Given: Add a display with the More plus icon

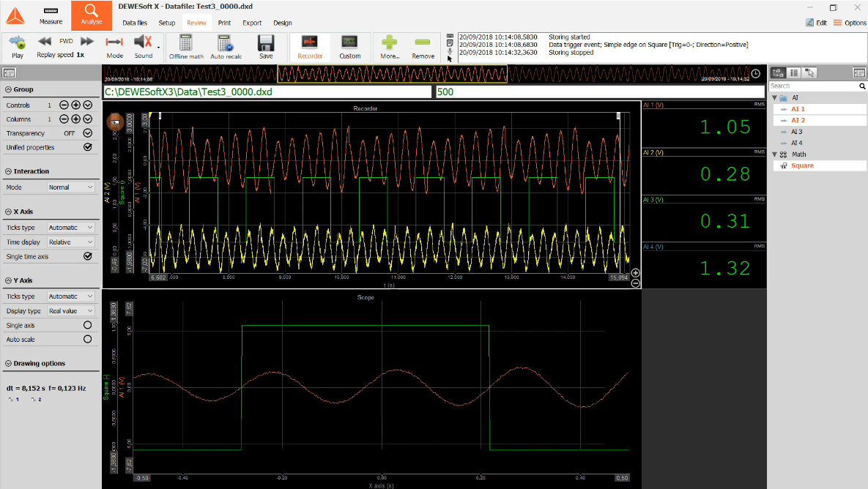Looking at the screenshot, I should (389, 45).
